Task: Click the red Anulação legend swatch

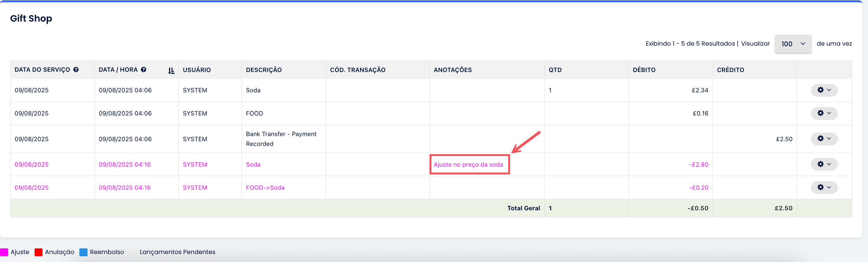Action: pos(38,252)
